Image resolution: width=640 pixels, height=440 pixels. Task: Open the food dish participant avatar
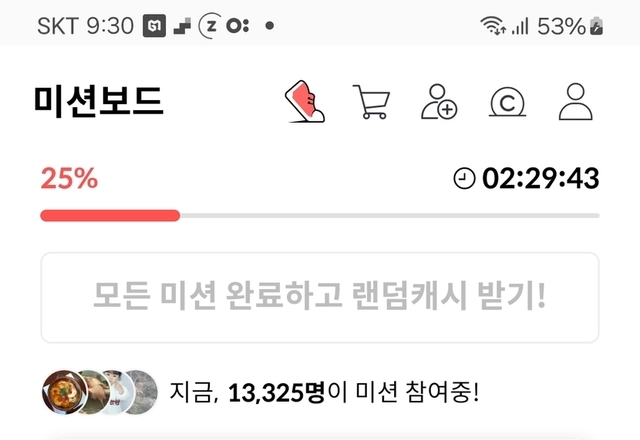[64, 392]
